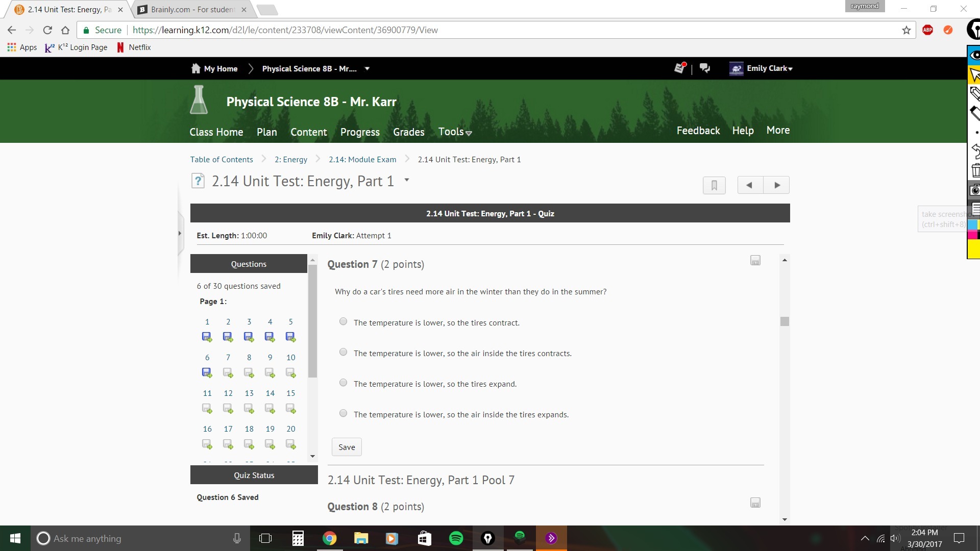Choose 'air inside the tires expands' option
The height and width of the screenshot is (551, 980).
point(344,413)
